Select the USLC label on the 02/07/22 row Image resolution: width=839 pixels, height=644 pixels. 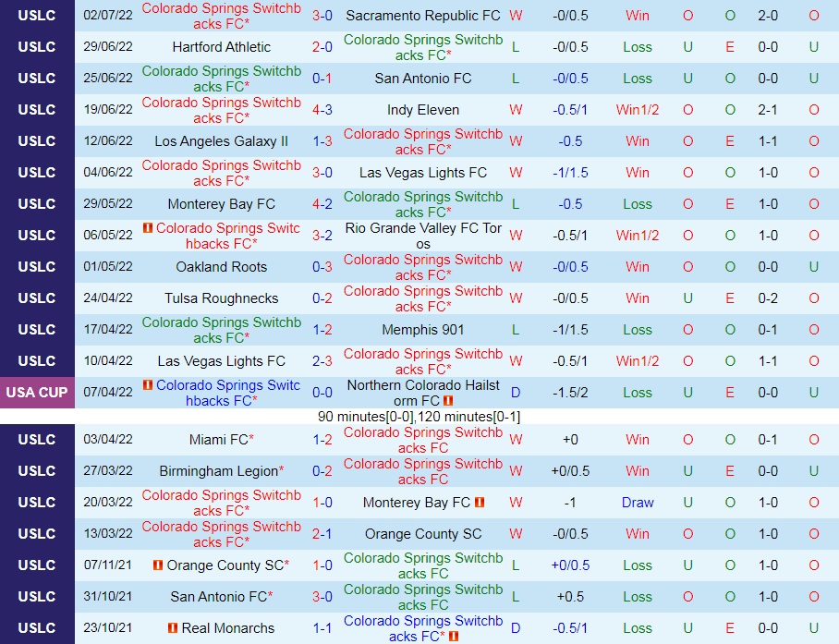tap(37, 16)
